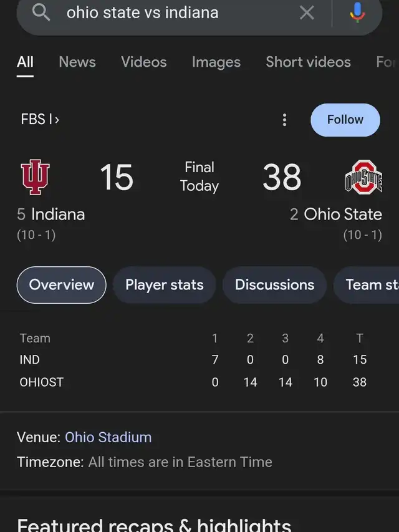Select the Player stats chip
The height and width of the screenshot is (532, 399).
(164, 284)
